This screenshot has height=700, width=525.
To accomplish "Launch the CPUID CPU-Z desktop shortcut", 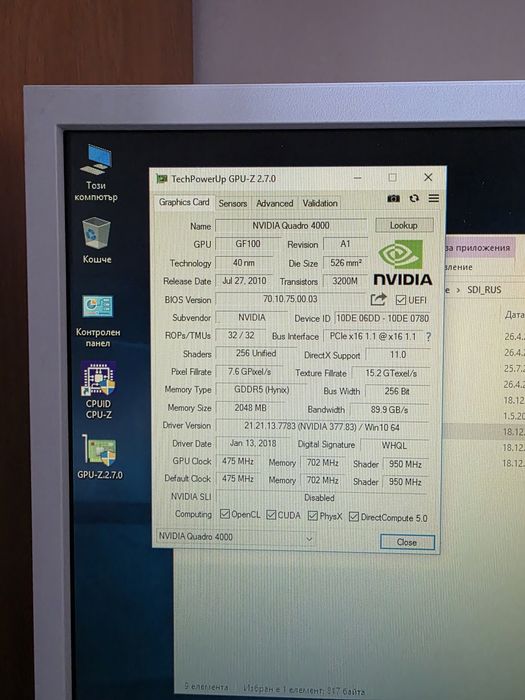I will coord(99,390).
